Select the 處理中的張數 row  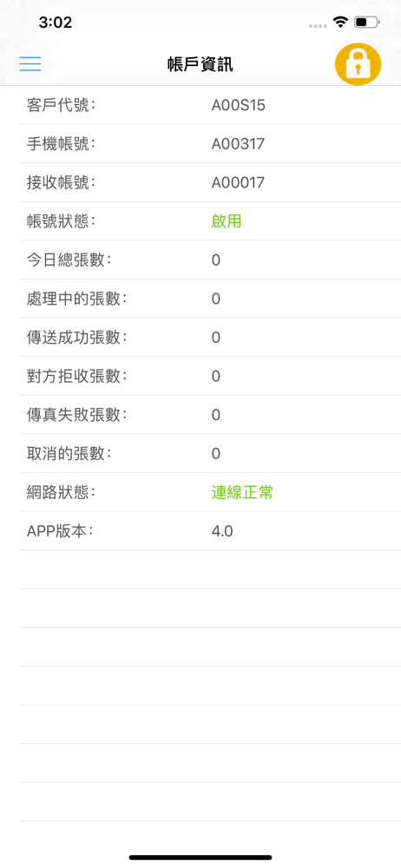210,299
